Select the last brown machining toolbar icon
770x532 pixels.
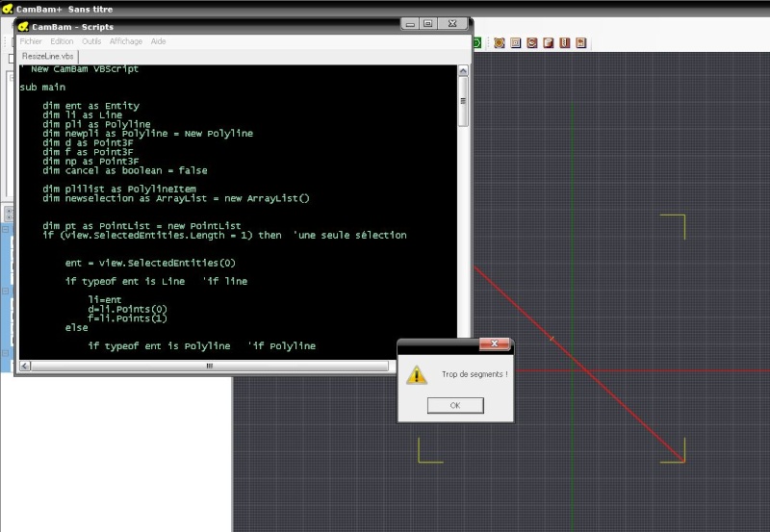[x=581, y=42]
